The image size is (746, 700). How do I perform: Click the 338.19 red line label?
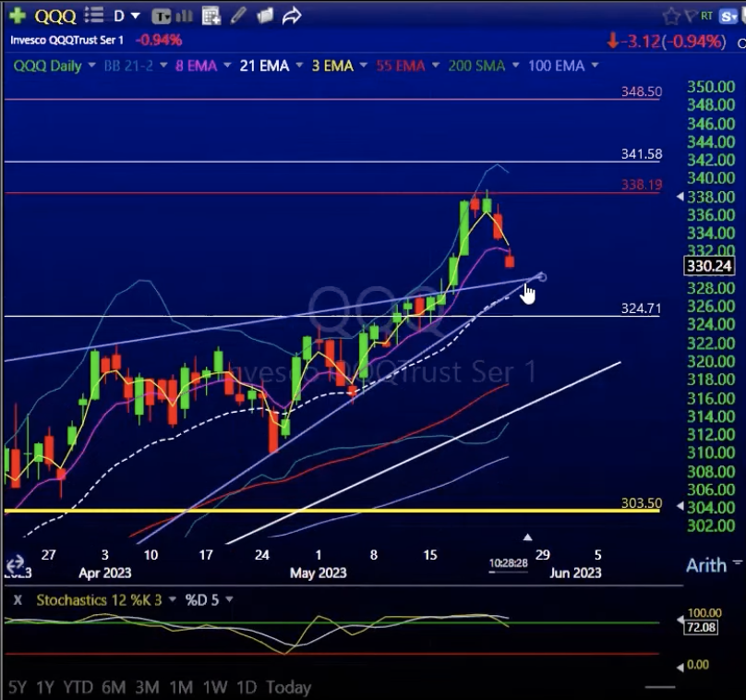click(642, 184)
